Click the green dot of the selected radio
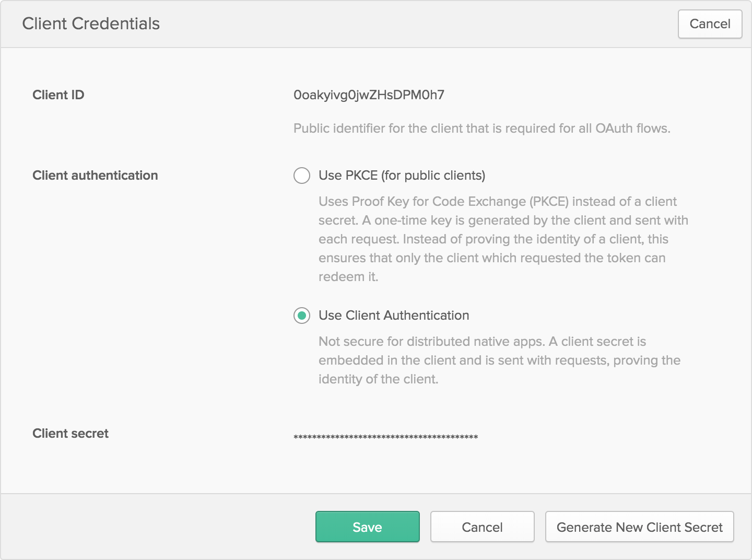752x560 pixels. tap(302, 316)
